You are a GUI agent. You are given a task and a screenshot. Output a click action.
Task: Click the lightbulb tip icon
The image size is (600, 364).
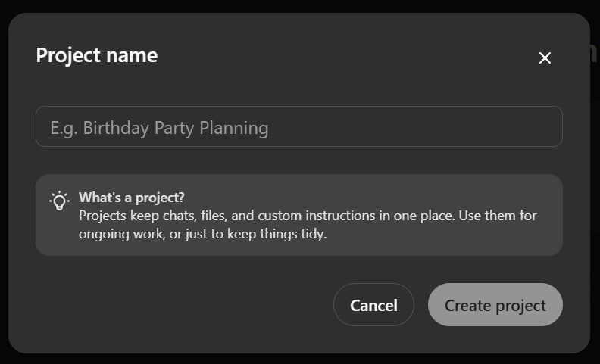(x=59, y=201)
